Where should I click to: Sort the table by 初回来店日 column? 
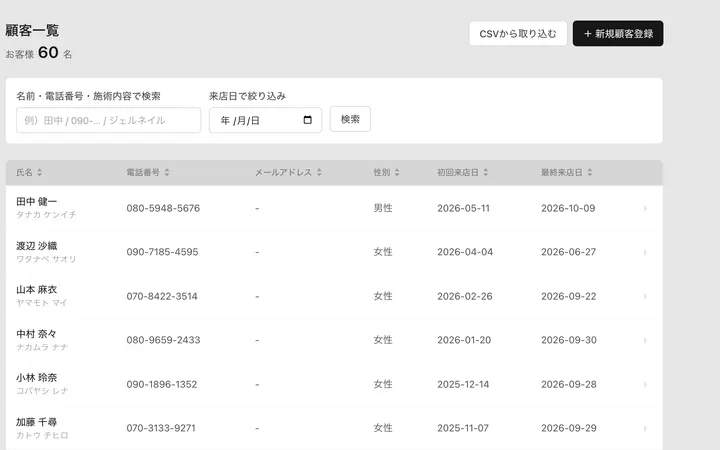(462, 172)
